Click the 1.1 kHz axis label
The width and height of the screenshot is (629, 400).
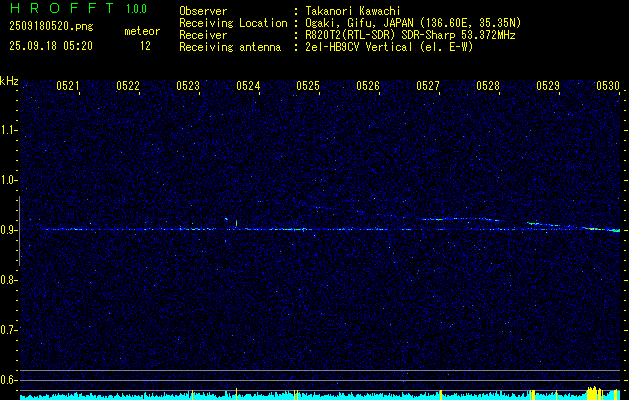coord(9,130)
